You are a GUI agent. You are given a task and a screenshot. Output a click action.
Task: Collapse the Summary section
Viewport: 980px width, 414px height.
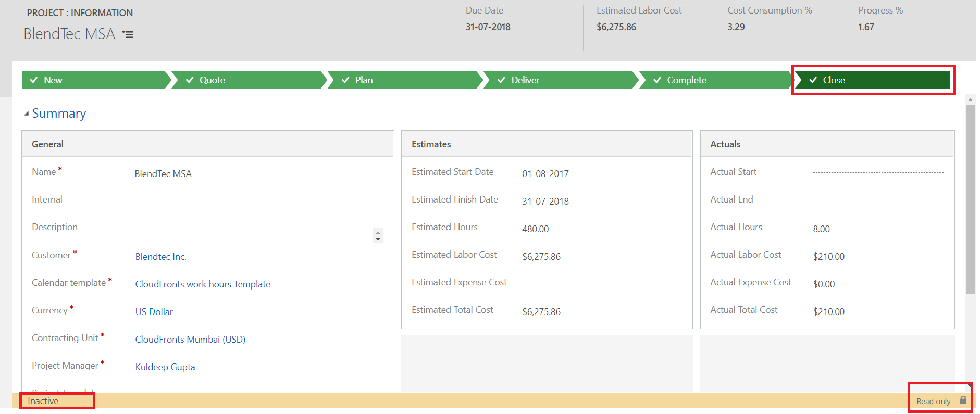(27, 114)
